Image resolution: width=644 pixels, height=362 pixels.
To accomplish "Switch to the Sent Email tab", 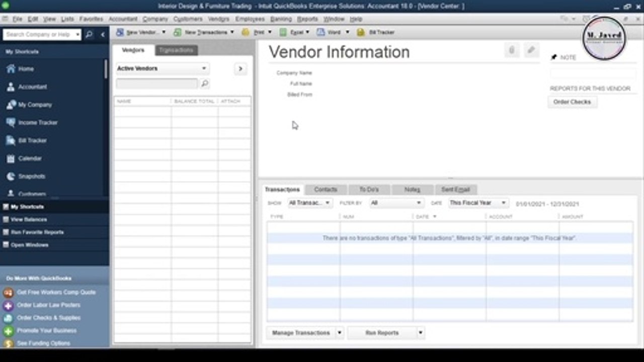I will (455, 190).
